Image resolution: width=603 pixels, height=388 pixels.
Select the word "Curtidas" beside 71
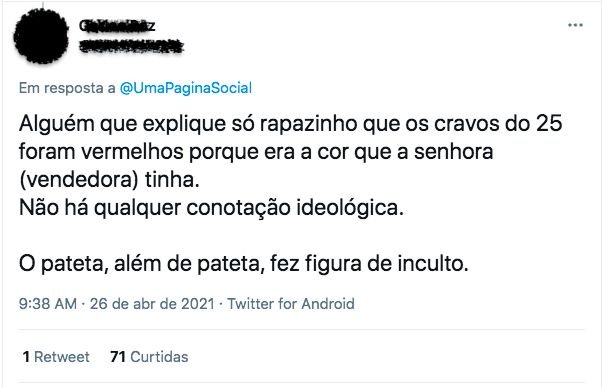tap(159, 357)
